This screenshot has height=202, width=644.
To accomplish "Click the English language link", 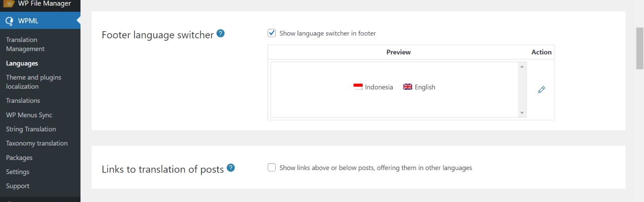I will tap(425, 87).
